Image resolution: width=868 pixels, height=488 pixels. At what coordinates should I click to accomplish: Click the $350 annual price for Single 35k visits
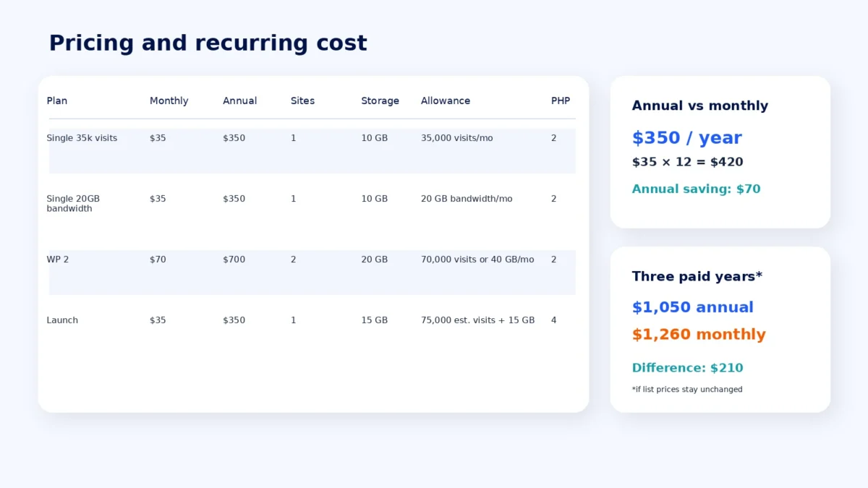[x=234, y=138]
